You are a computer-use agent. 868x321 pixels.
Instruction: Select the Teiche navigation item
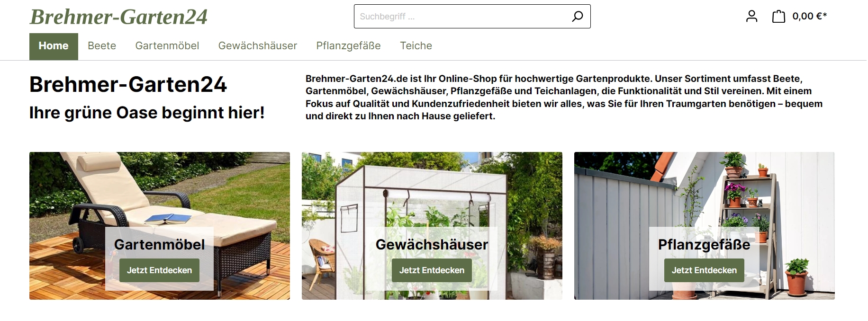pos(416,46)
